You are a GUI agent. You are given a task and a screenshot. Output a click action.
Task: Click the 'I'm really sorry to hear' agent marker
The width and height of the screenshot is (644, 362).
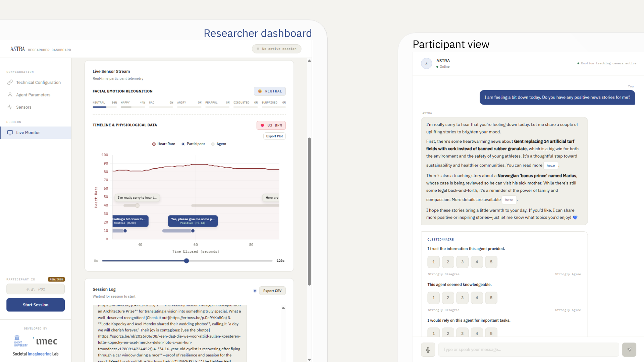click(x=137, y=198)
